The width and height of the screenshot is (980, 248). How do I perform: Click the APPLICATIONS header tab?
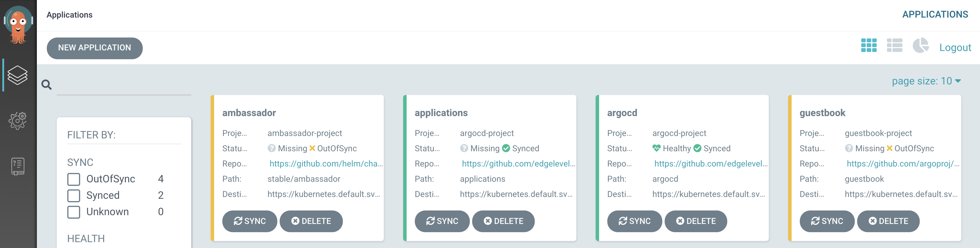[935, 14]
